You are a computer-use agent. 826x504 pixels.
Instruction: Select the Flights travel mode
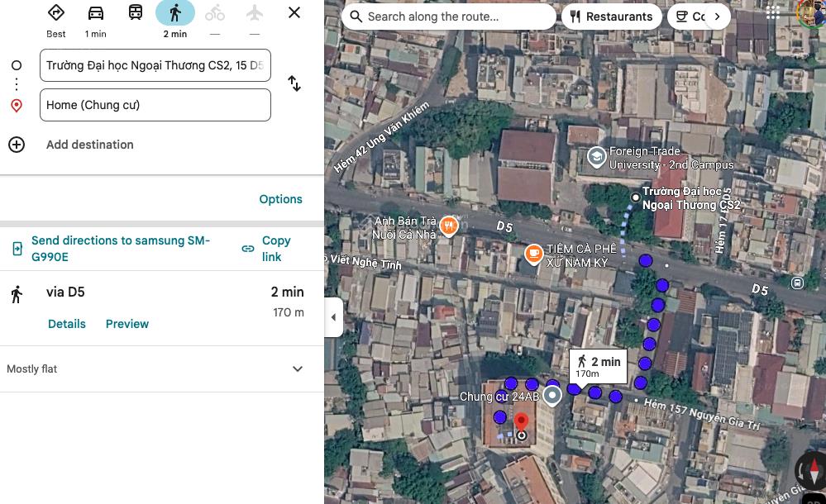[255, 12]
